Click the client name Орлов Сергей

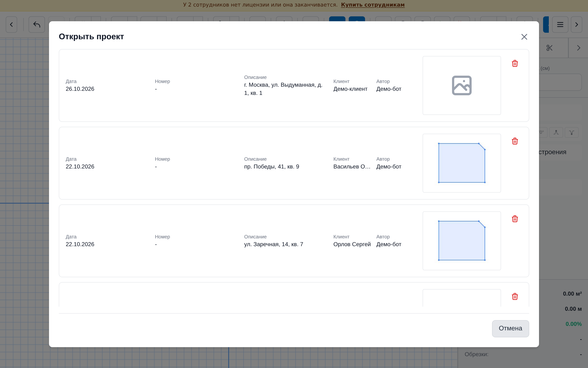[352, 244]
